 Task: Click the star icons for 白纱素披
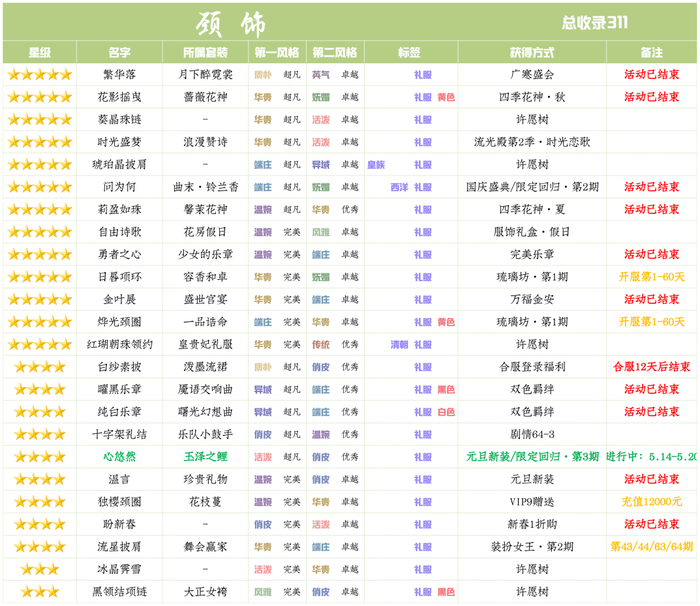tap(39, 367)
